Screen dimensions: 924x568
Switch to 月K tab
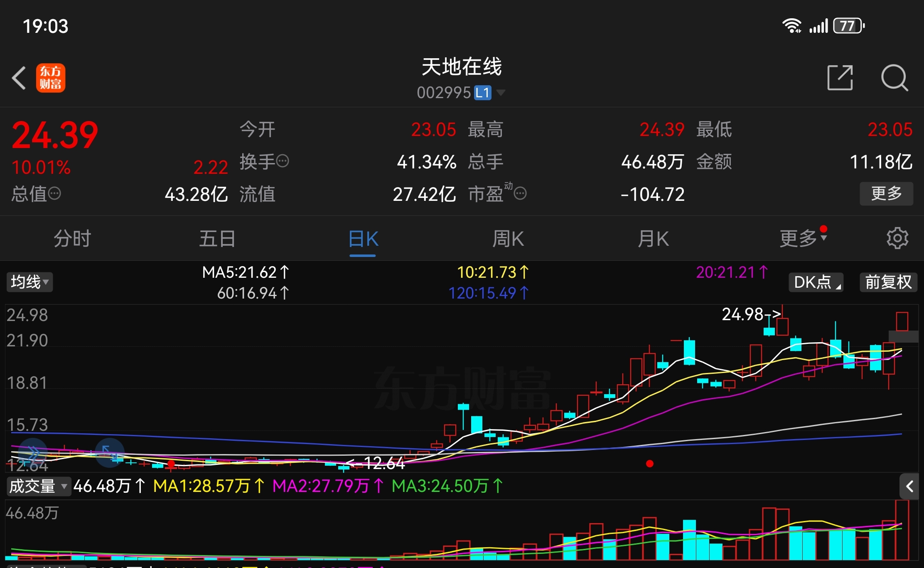click(653, 239)
